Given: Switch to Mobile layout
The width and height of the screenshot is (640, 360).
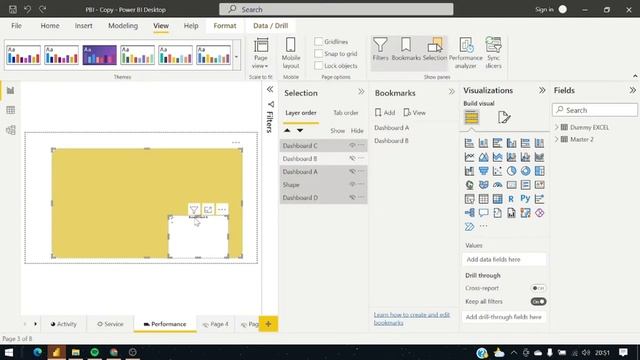Looking at the screenshot, I should coord(291,53).
